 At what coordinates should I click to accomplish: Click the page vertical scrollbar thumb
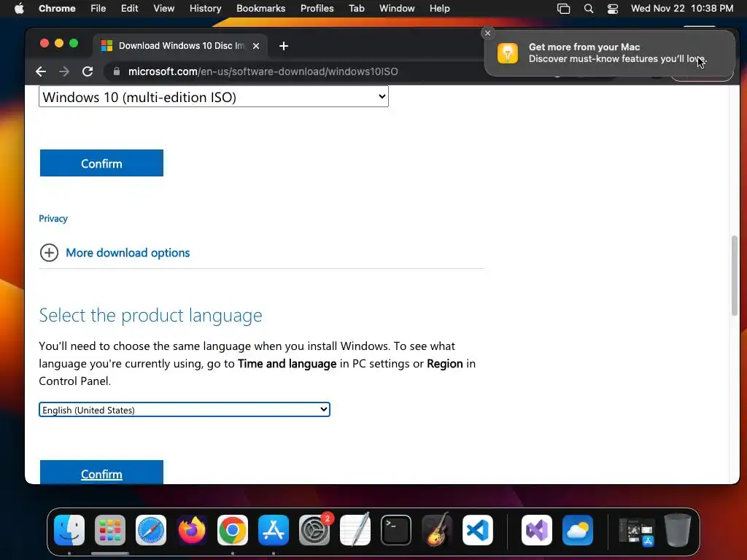point(734,275)
